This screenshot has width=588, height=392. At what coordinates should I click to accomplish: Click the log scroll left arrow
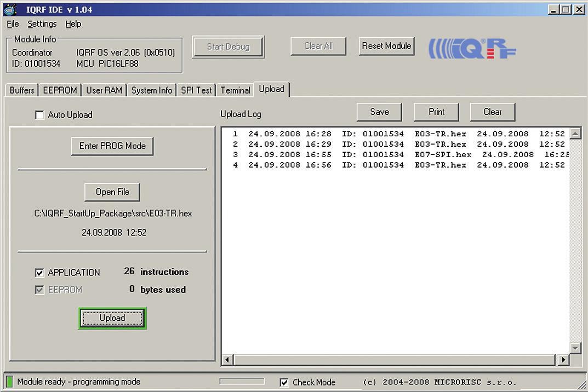tap(227, 360)
